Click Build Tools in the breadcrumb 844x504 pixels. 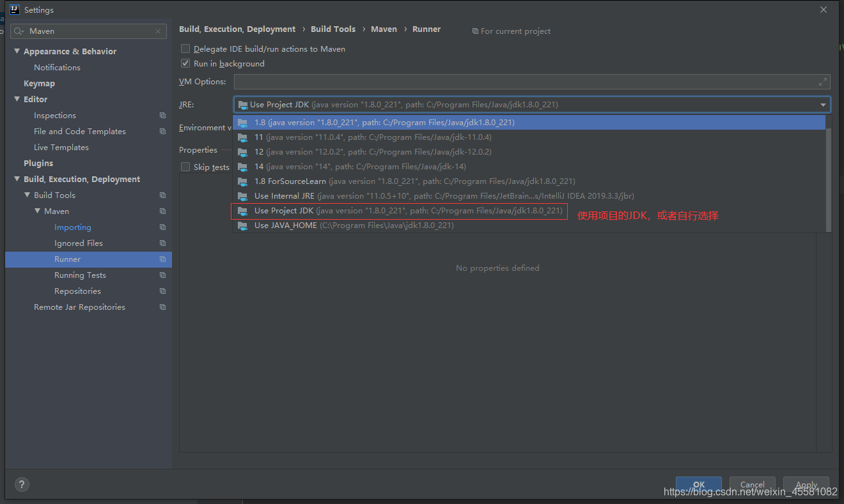point(333,29)
